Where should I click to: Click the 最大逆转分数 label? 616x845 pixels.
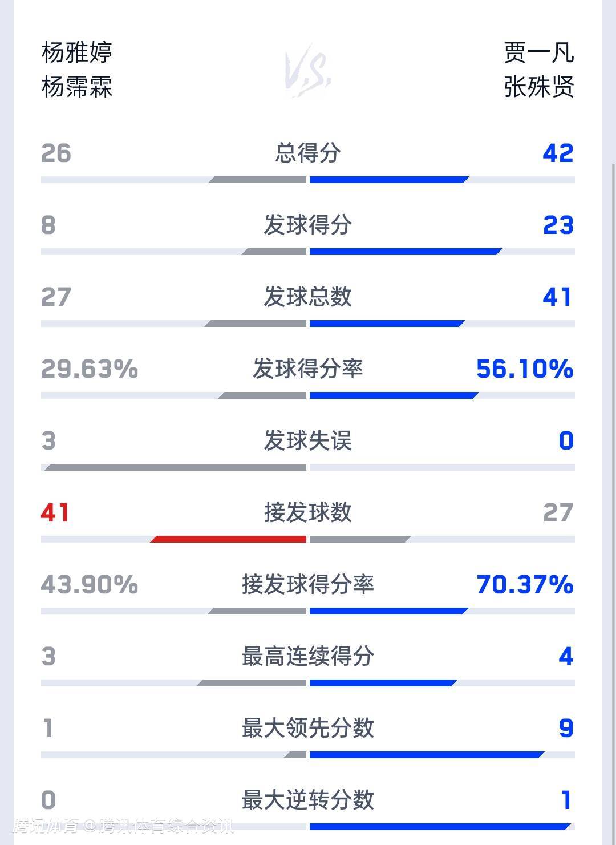[x=308, y=800]
